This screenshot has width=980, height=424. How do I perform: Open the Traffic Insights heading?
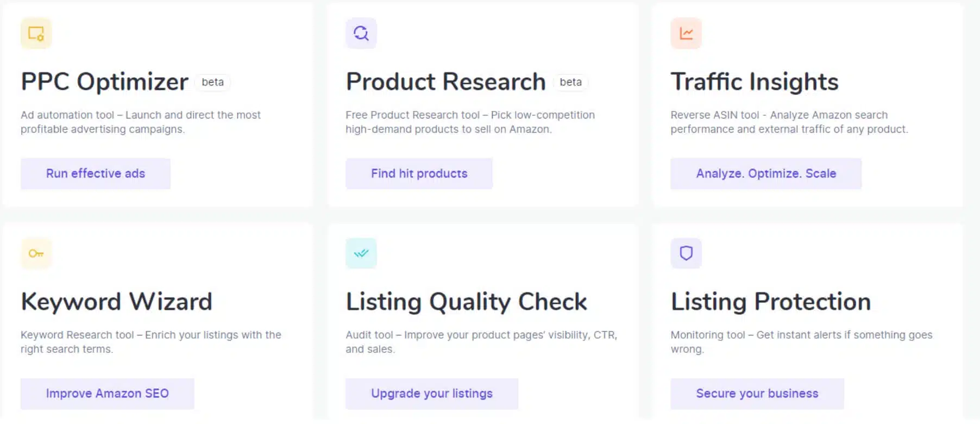tap(754, 82)
